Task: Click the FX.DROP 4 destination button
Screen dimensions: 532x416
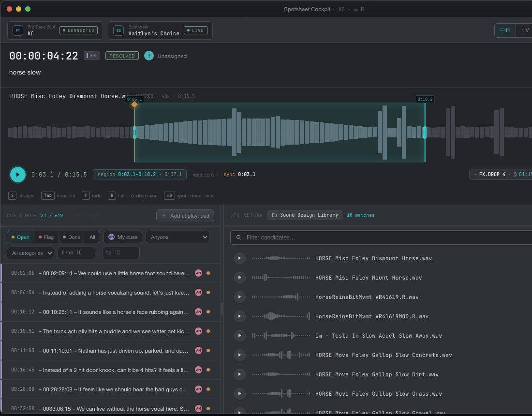Action: 501,175
